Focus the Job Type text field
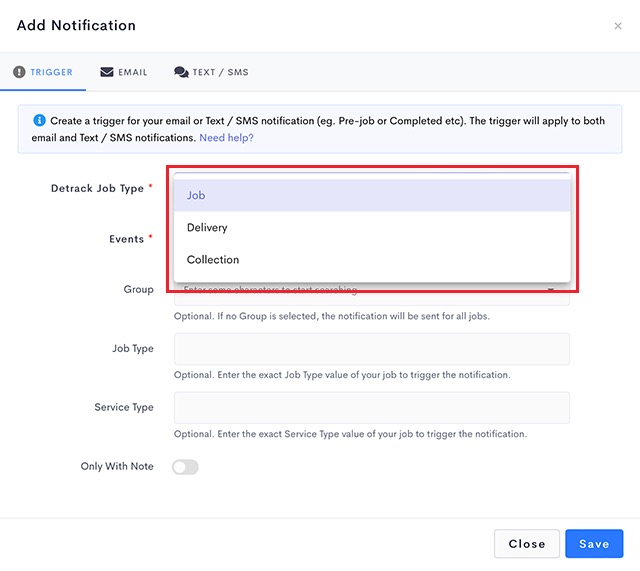640x571 pixels. [x=372, y=349]
